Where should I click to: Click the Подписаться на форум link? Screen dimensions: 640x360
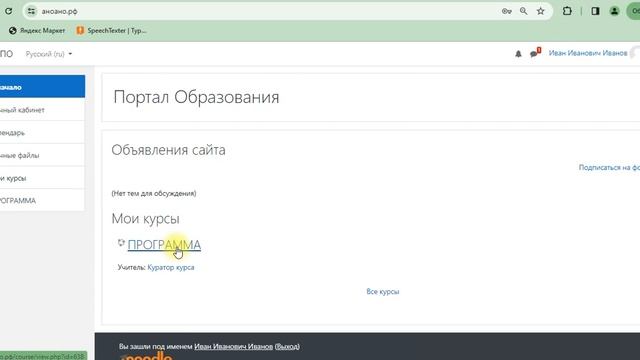(609, 167)
